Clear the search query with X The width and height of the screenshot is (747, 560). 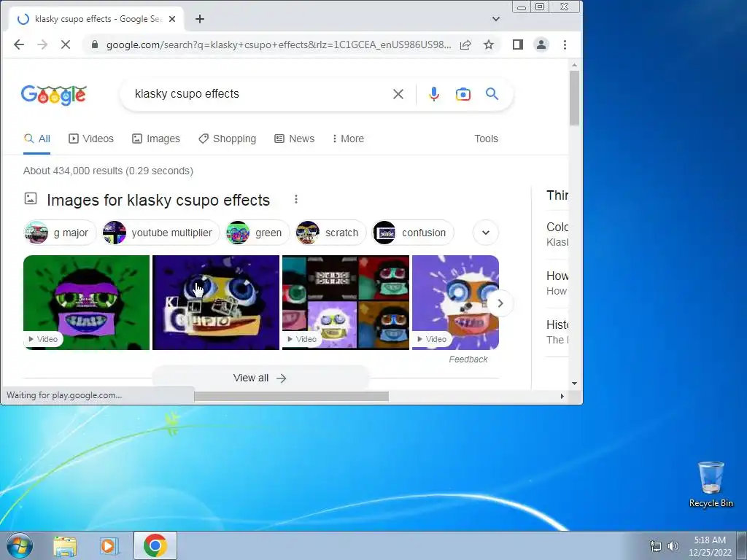pyautogui.click(x=398, y=94)
